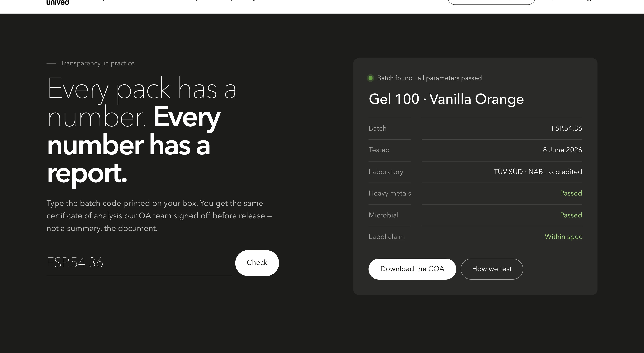Open the How we test page
The height and width of the screenshot is (353, 644).
coord(492,269)
